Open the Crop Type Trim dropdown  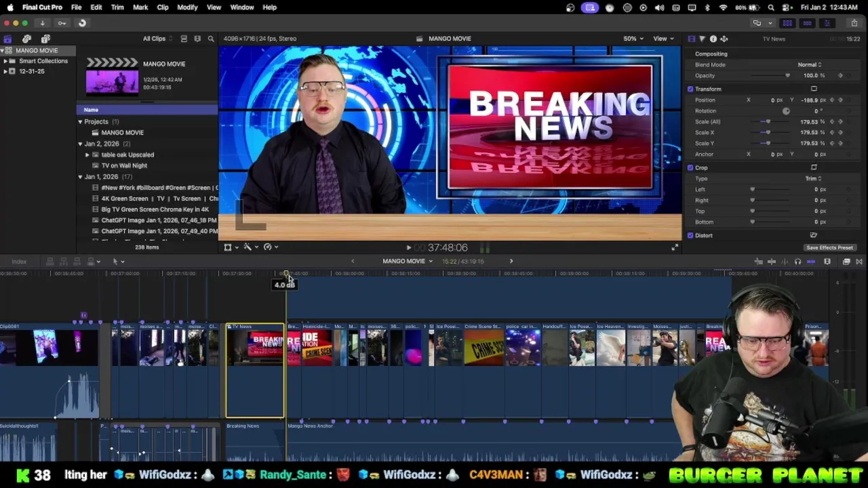[x=813, y=178]
